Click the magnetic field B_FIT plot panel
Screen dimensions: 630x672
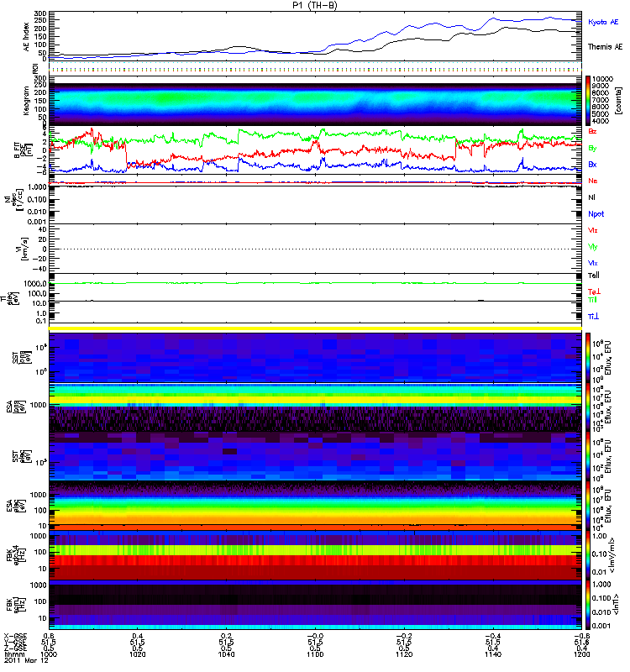pos(316,150)
